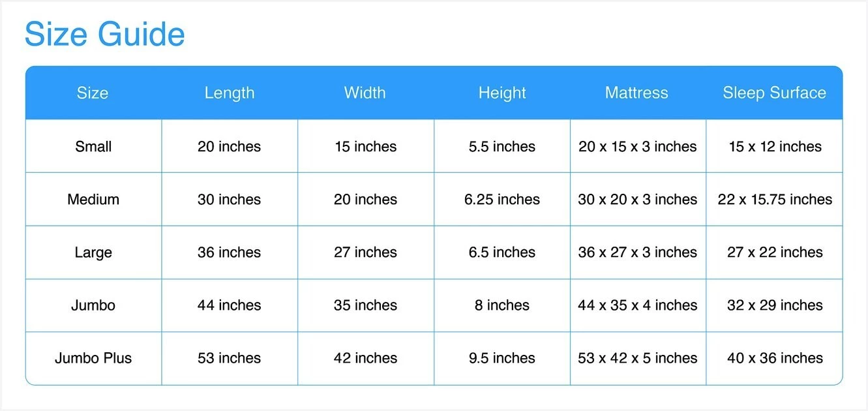Screen dimensions: 868x411
Task: Click the 36 x 27 x 3 inches mattress cell
Action: pyautogui.click(x=637, y=252)
